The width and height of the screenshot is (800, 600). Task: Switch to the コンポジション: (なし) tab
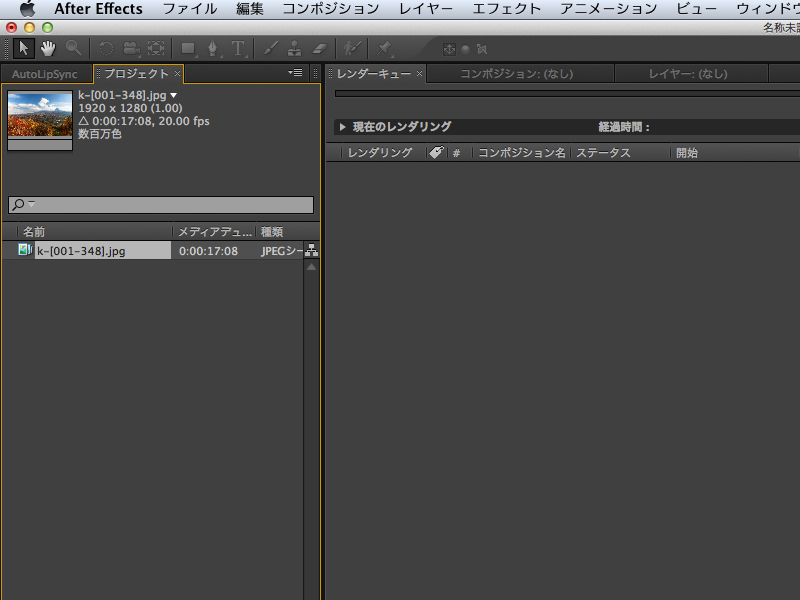[x=514, y=74]
